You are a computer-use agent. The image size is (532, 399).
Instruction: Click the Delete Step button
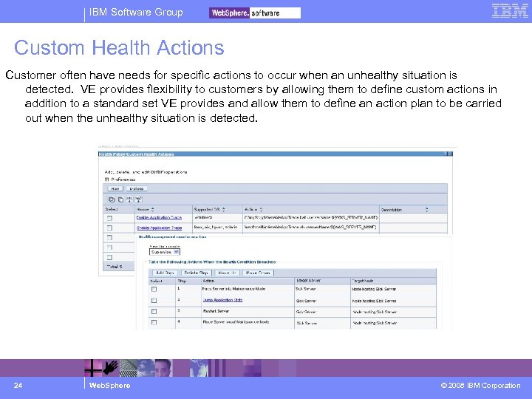[x=196, y=273]
